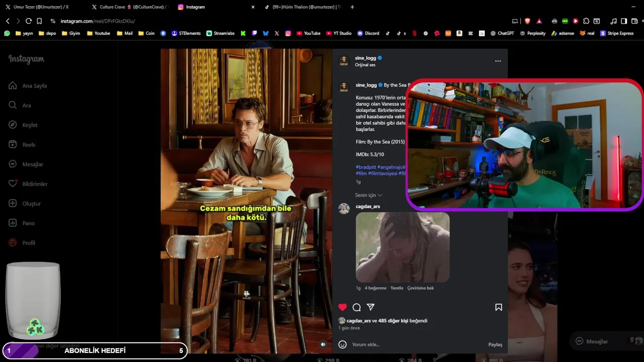Close the Instagram browser tab
Image resolution: width=644 pixels, height=362 pixels.
click(253, 7)
